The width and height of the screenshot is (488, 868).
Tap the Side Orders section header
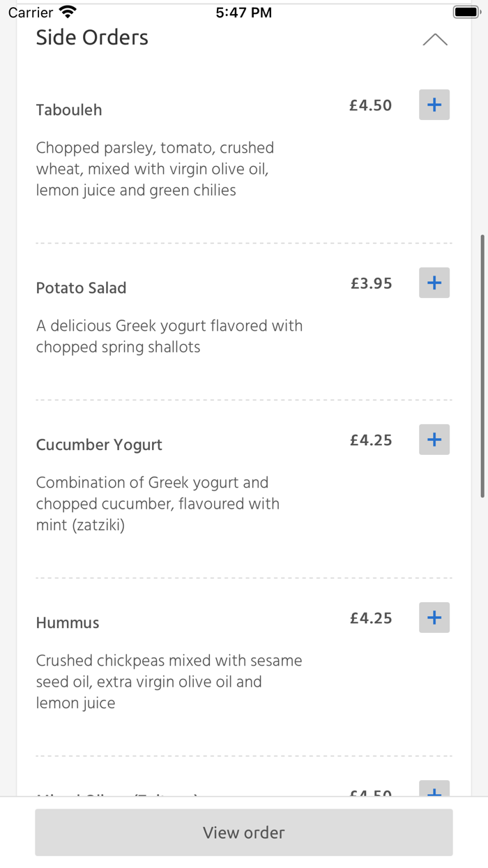point(91,38)
